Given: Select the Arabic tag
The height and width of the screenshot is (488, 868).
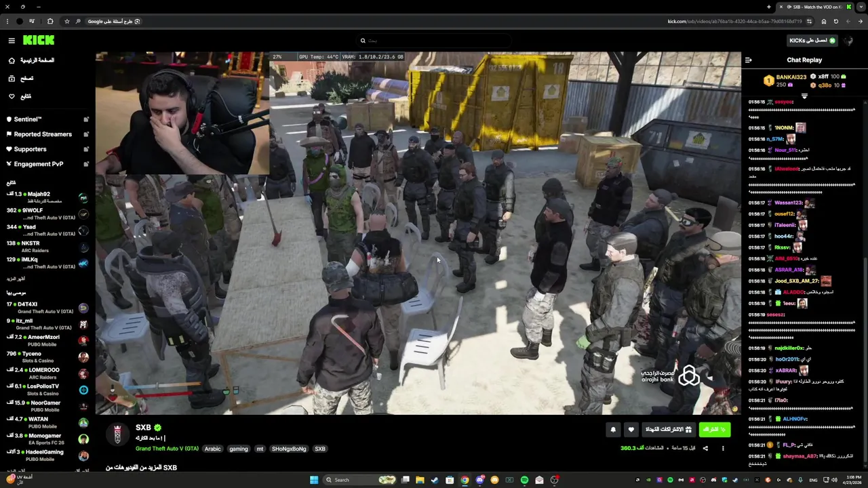Looking at the screenshot, I should (x=213, y=449).
